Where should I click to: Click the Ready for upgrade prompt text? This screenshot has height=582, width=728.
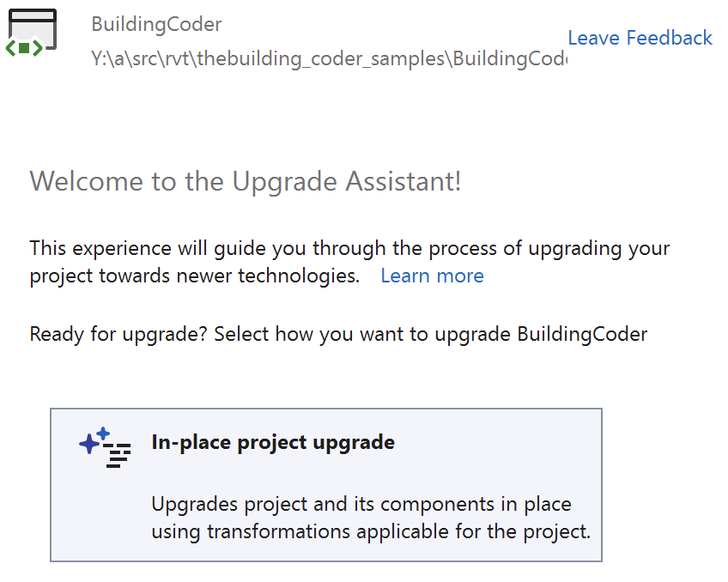338,334
